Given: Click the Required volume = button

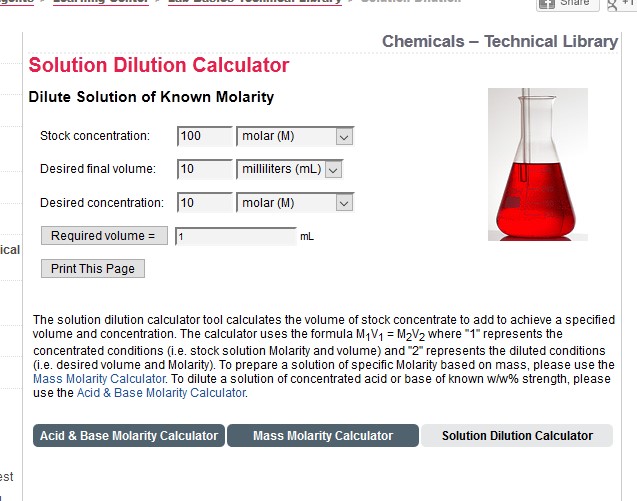Looking at the screenshot, I should (104, 236).
